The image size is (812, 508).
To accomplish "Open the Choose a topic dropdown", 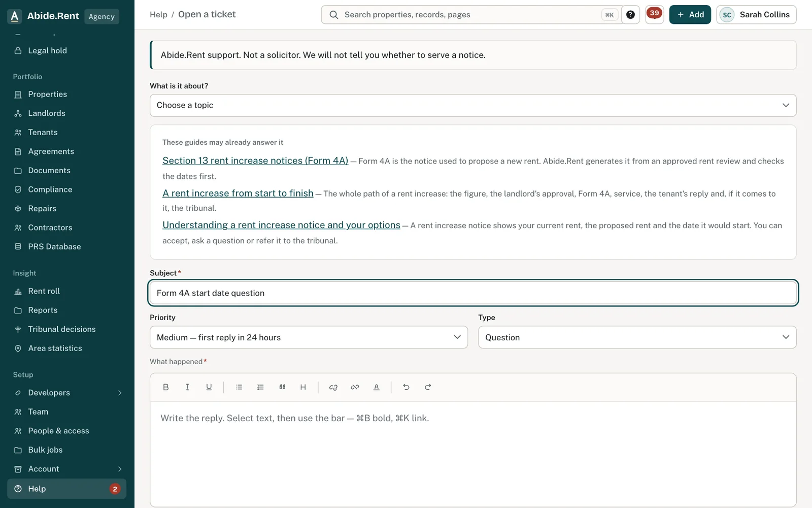I will pyautogui.click(x=473, y=105).
